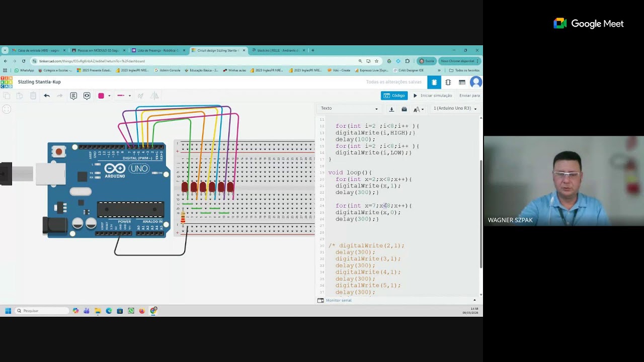This screenshot has width=644, height=362.
Task: Toggle the Código code panel button
Action: 394,96
